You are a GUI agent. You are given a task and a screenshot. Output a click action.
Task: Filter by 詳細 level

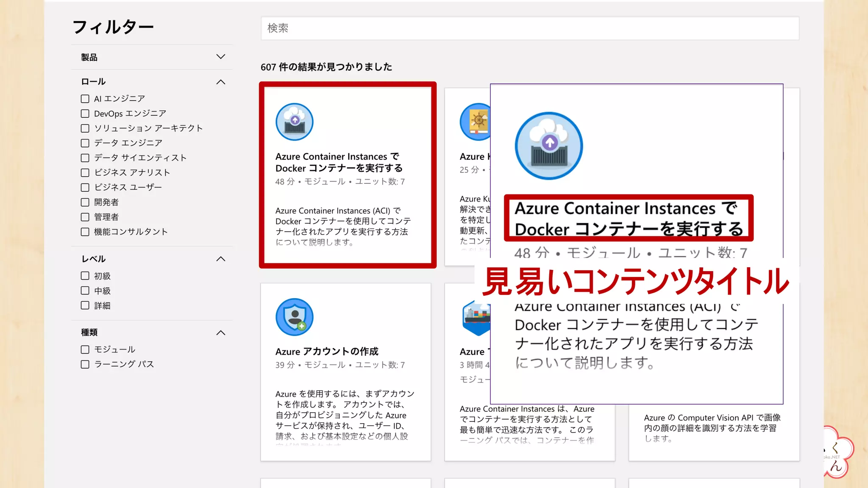pyautogui.click(x=85, y=305)
